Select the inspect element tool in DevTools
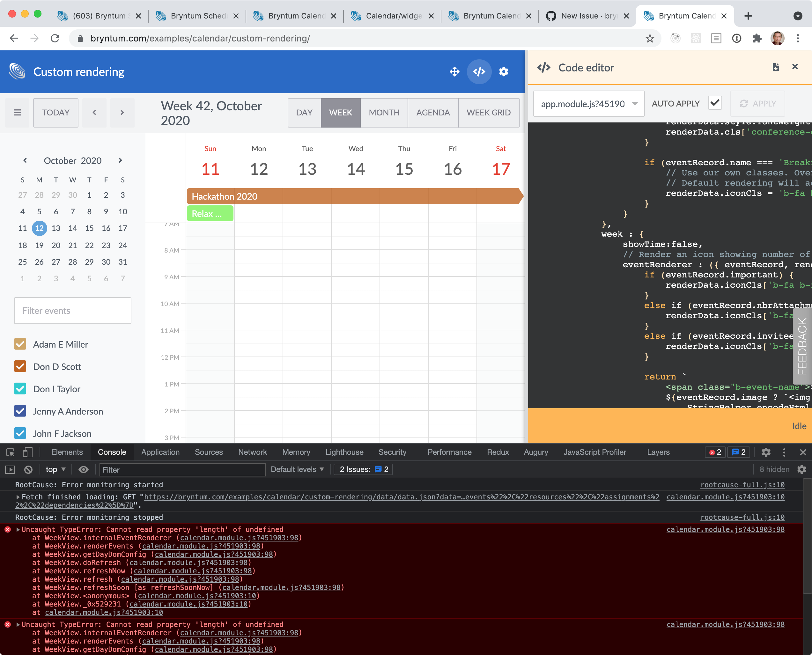The height and width of the screenshot is (655, 812). pos(11,452)
